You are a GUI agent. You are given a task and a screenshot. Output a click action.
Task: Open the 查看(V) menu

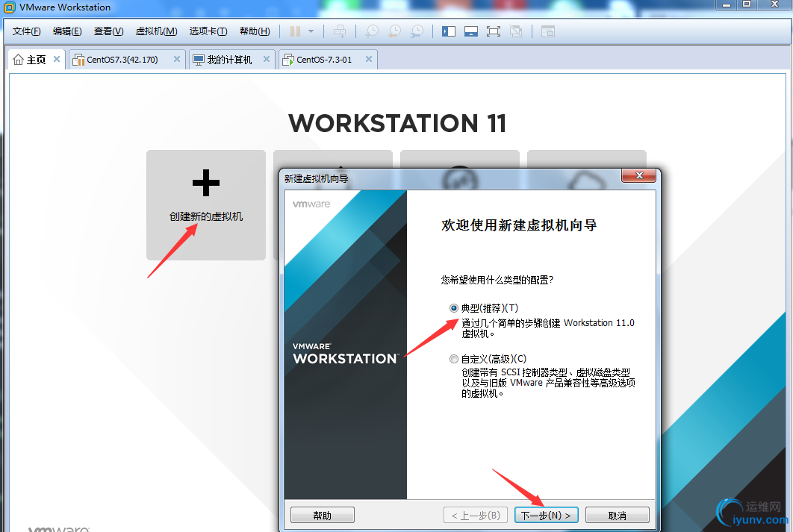point(109,31)
